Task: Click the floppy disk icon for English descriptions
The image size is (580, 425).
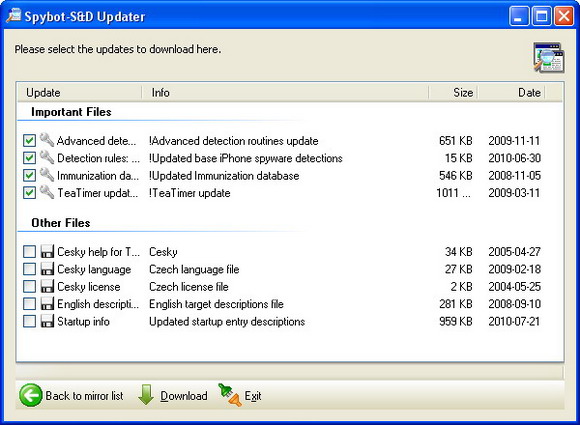Action: tap(47, 304)
